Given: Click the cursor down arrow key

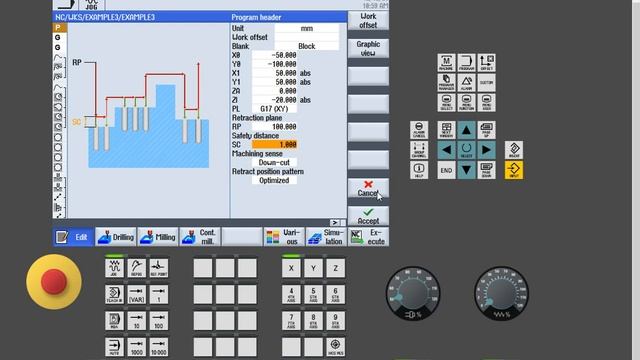Looking at the screenshot, I should point(467,170).
